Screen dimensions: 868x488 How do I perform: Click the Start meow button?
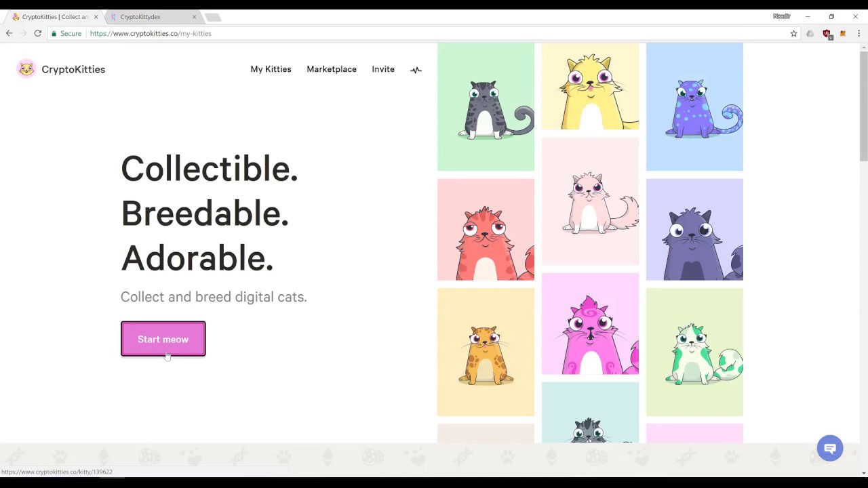163,339
